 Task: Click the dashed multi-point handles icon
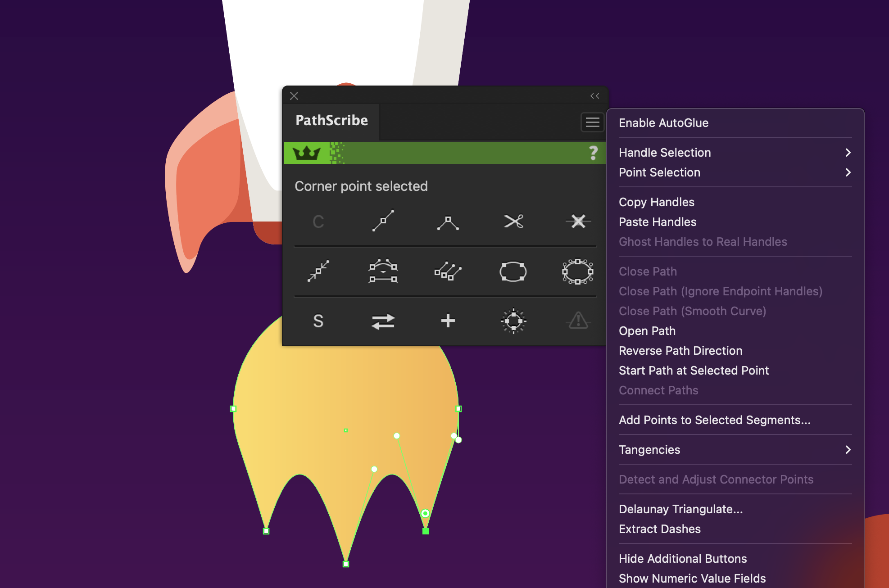pyautogui.click(x=448, y=271)
